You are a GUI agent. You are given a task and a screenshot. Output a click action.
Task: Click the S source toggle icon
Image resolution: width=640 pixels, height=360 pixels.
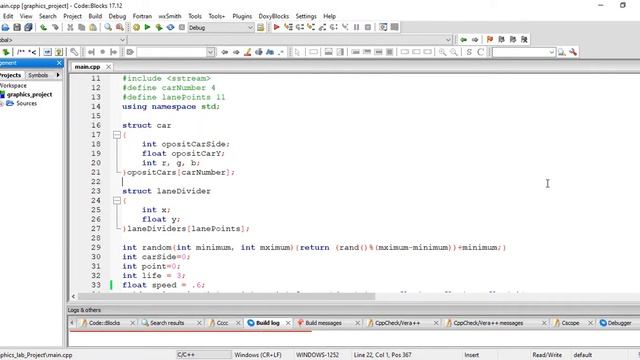point(469,52)
